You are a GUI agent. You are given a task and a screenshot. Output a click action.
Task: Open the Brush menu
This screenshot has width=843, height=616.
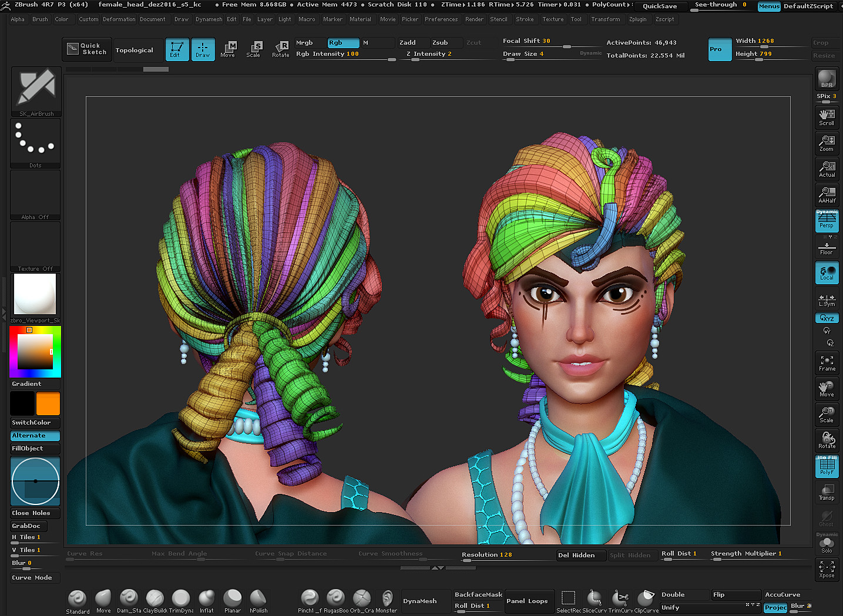click(x=40, y=19)
